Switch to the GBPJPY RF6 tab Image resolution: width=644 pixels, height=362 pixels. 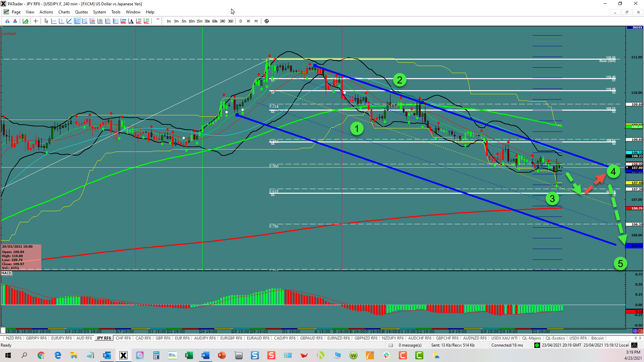click(x=37, y=338)
